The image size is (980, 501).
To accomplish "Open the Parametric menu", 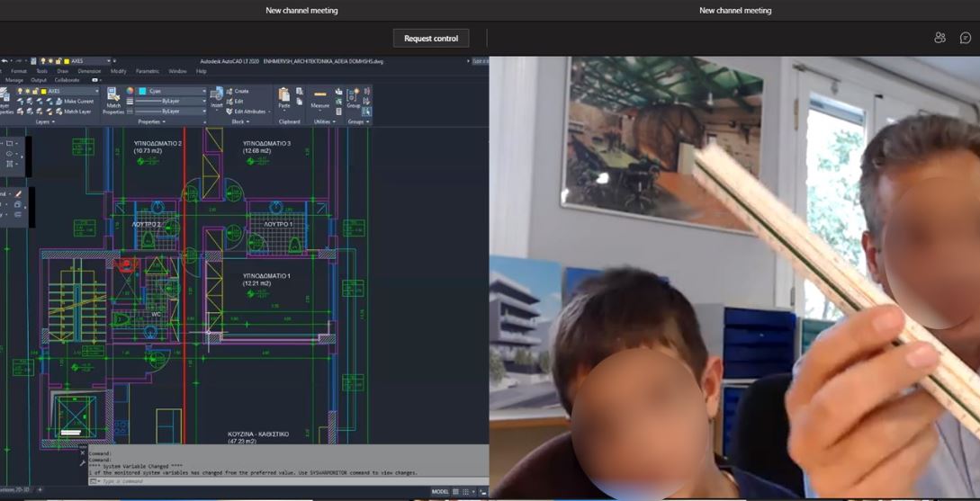I will coord(148,71).
